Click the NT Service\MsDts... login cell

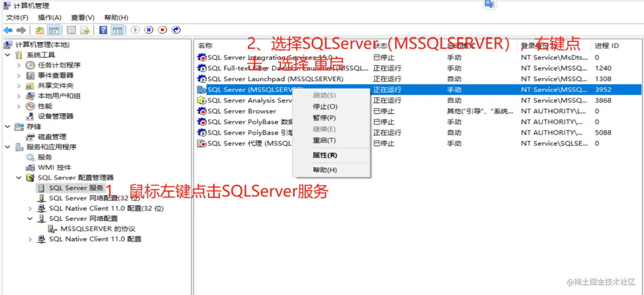tap(555, 57)
